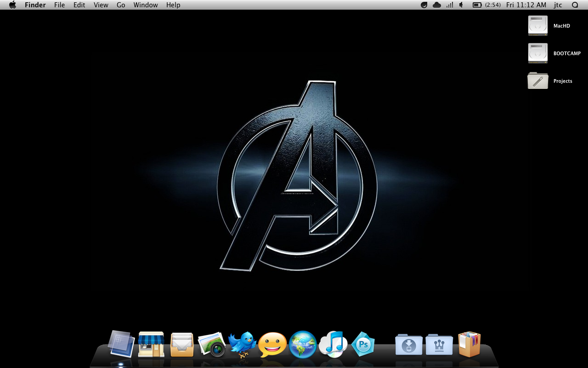588x368 pixels.
Task: Launch iTunes from the dock
Action: [x=333, y=344]
